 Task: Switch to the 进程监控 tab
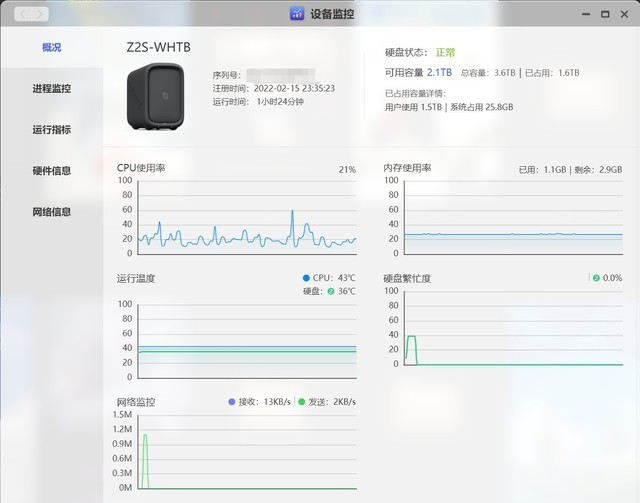click(51, 89)
